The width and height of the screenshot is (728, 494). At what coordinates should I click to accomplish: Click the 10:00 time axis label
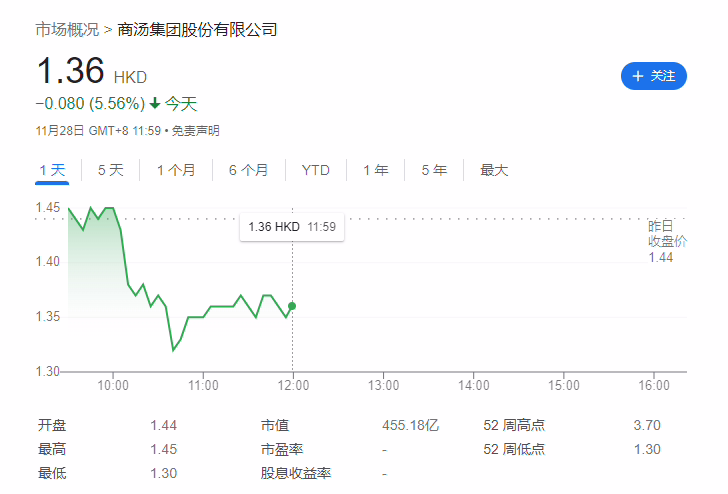tap(113, 385)
